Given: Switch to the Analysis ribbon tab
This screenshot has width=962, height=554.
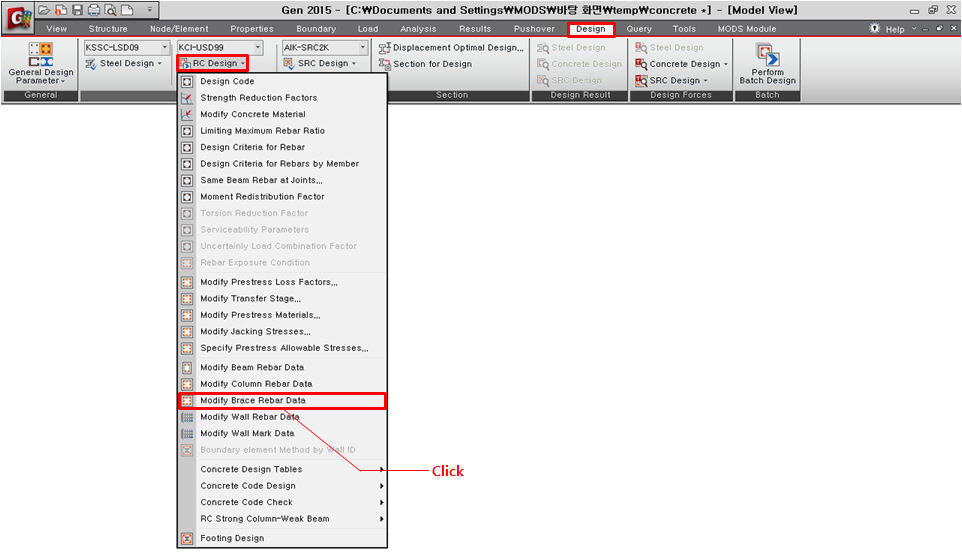Looking at the screenshot, I should pyautogui.click(x=418, y=29).
